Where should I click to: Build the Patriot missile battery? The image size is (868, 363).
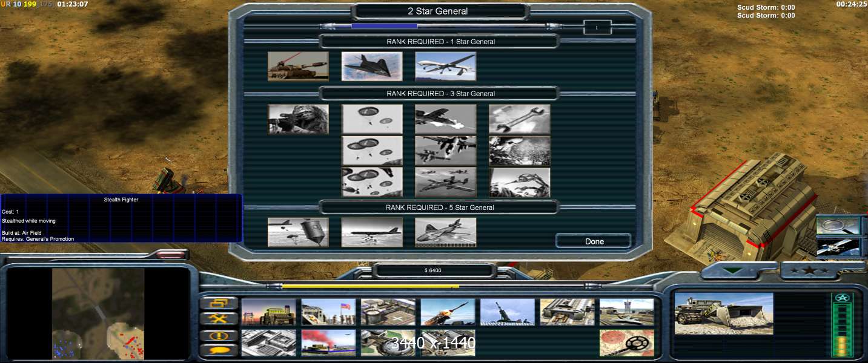pos(448,312)
